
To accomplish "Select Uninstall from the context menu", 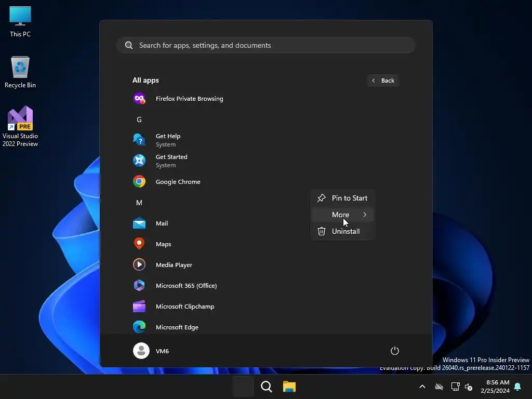I will pos(342,231).
